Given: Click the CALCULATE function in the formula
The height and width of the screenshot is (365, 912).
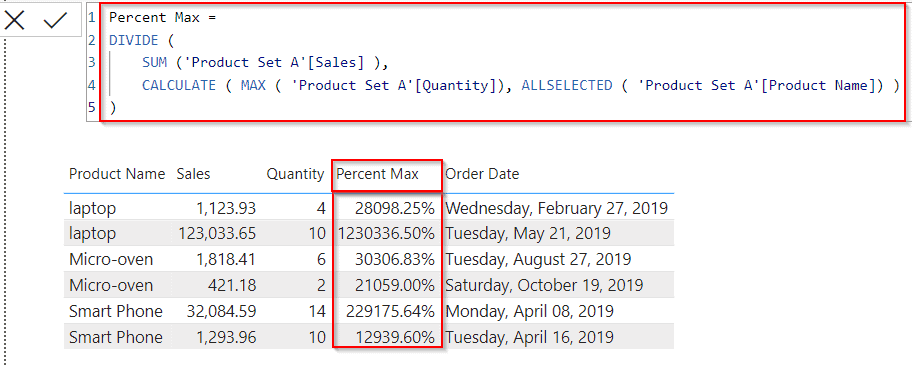Looking at the screenshot, I should 179,85.
